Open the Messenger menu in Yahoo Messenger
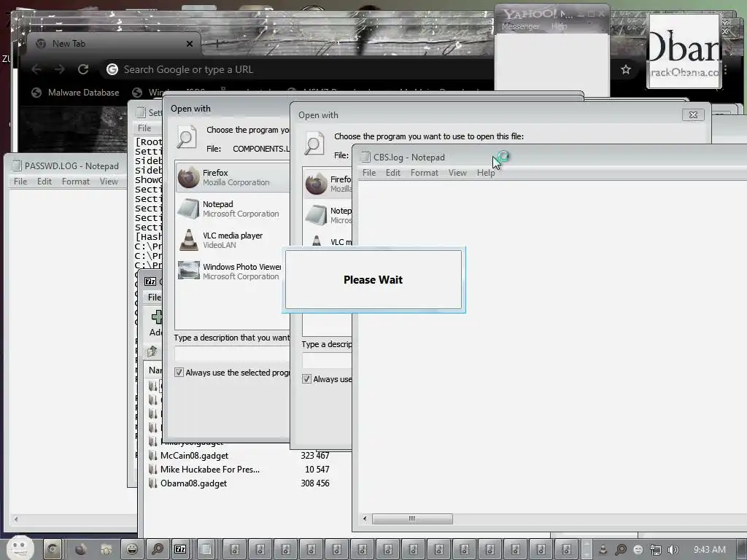Viewport: 747px width, 560px height. click(520, 27)
